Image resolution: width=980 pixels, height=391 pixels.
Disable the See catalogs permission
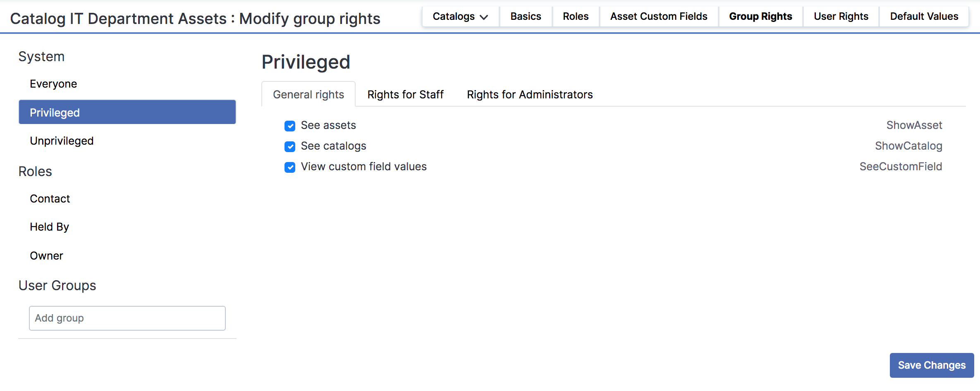290,146
